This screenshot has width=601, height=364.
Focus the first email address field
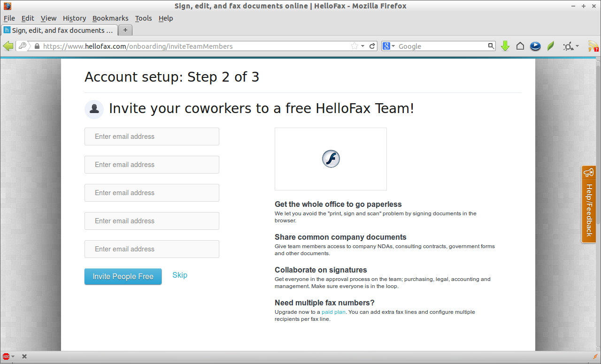152,136
